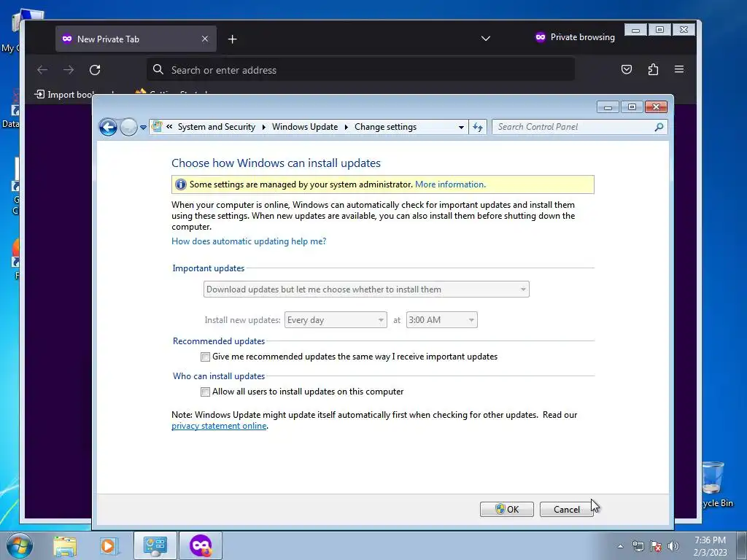Image resolution: width=747 pixels, height=560 pixels.
Task: Select Windows Update breadcrumb
Action: (305, 127)
